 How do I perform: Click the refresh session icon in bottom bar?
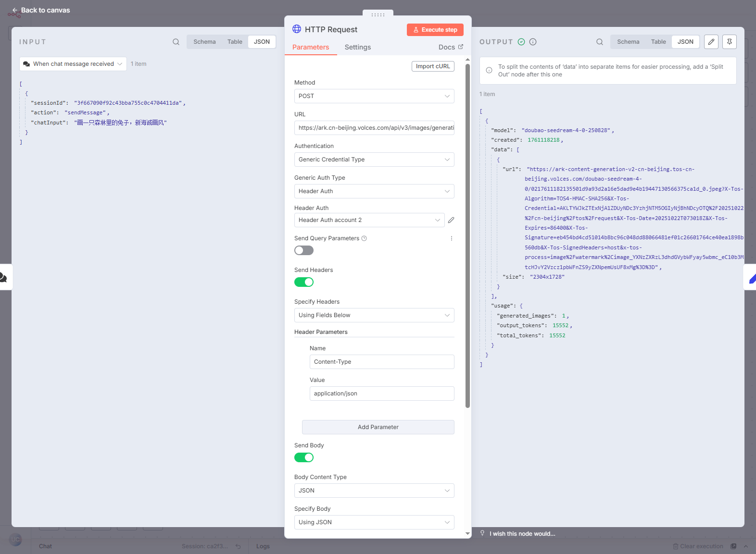tap(238, 546)
